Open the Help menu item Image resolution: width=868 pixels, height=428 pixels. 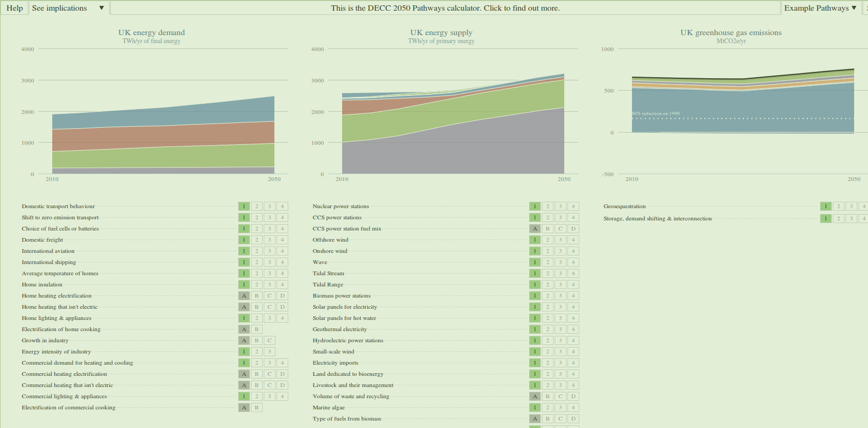pos(14,8)
